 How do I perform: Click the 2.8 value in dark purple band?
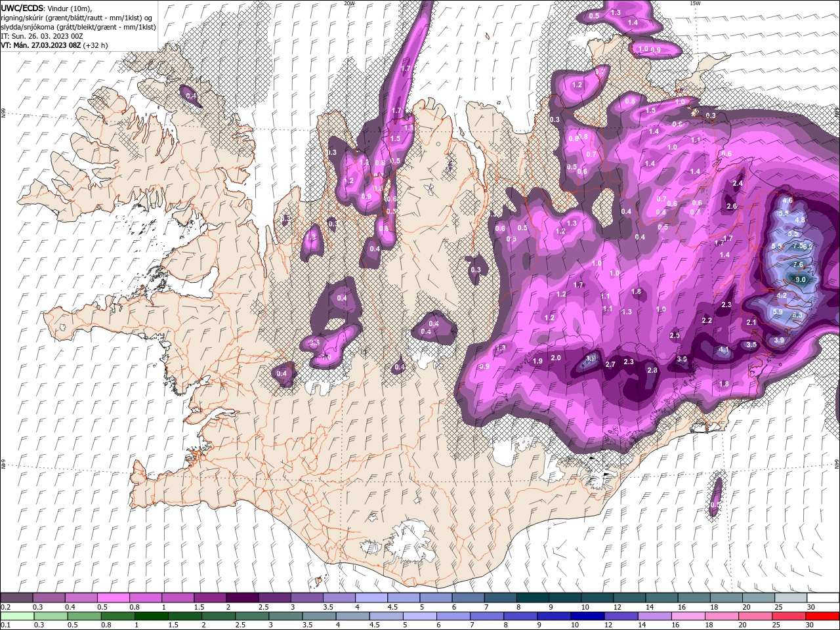click(x=652, y=370)
